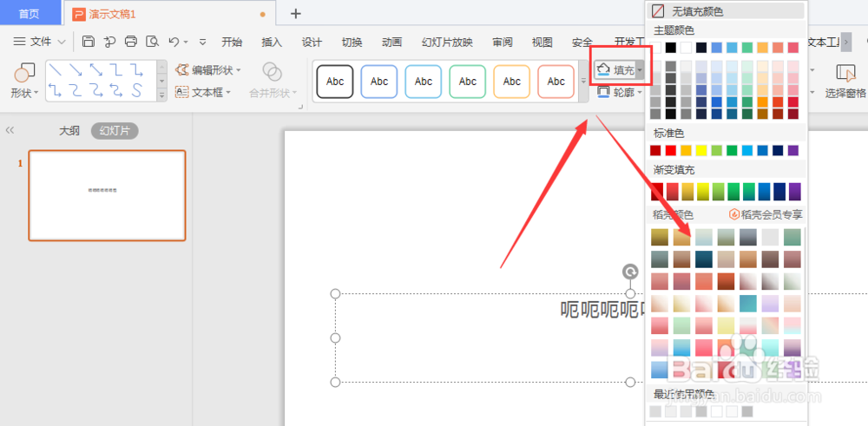Switch to 大纲 outline view

(69, 130)
